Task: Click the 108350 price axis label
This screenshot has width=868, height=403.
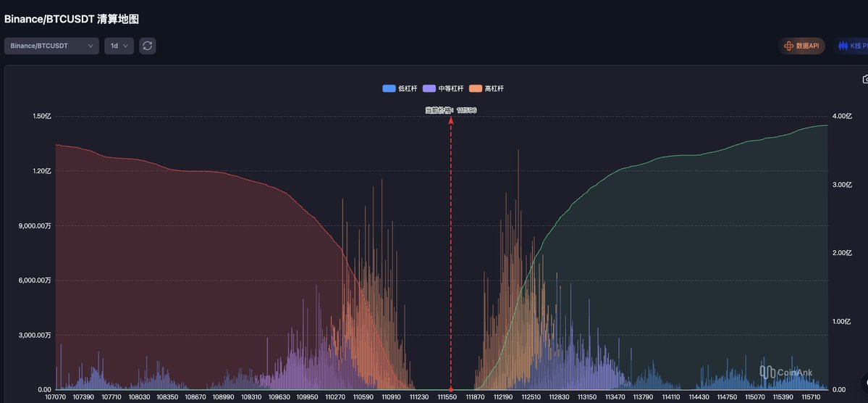Action: (x=167, y=397)
